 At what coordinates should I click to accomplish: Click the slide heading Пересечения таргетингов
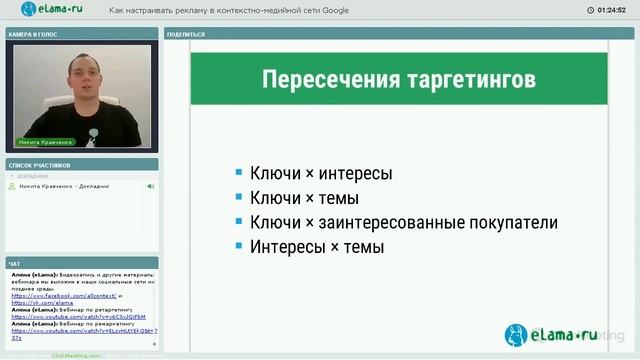(x=399, y=79)
